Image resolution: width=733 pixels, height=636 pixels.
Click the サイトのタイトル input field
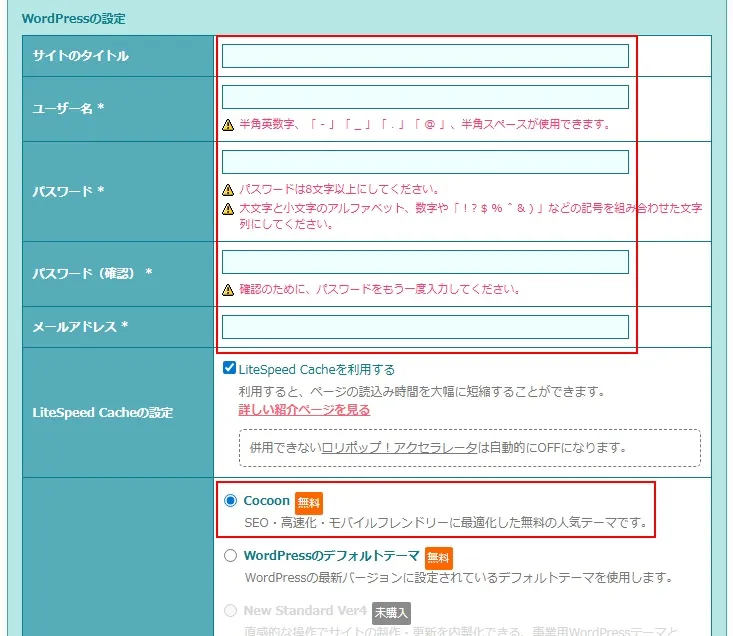coord(425,56)
